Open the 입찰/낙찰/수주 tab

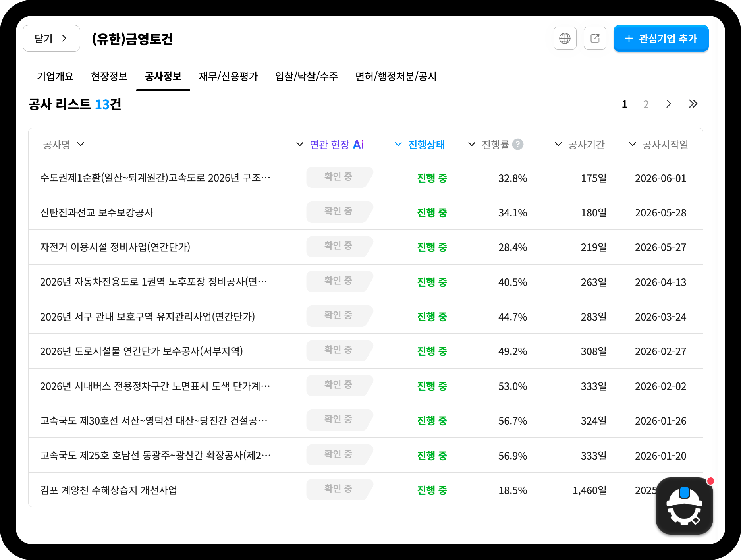(x=307, y=76)
